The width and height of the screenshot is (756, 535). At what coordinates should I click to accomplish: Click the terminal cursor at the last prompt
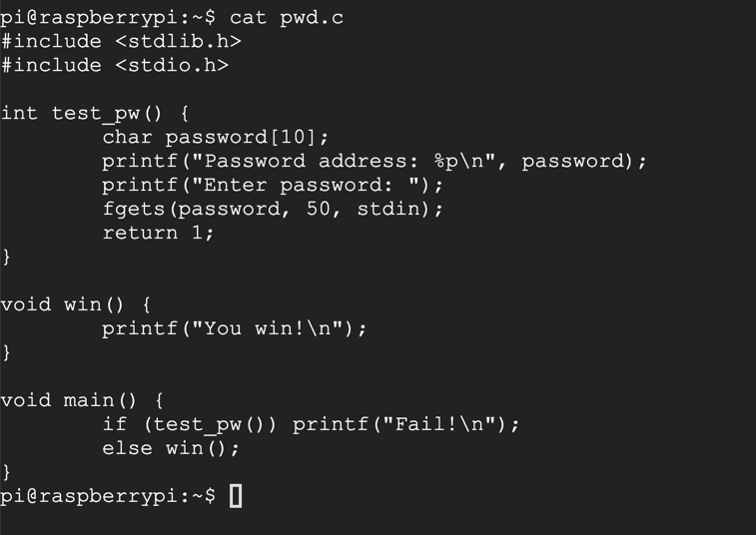236,496
